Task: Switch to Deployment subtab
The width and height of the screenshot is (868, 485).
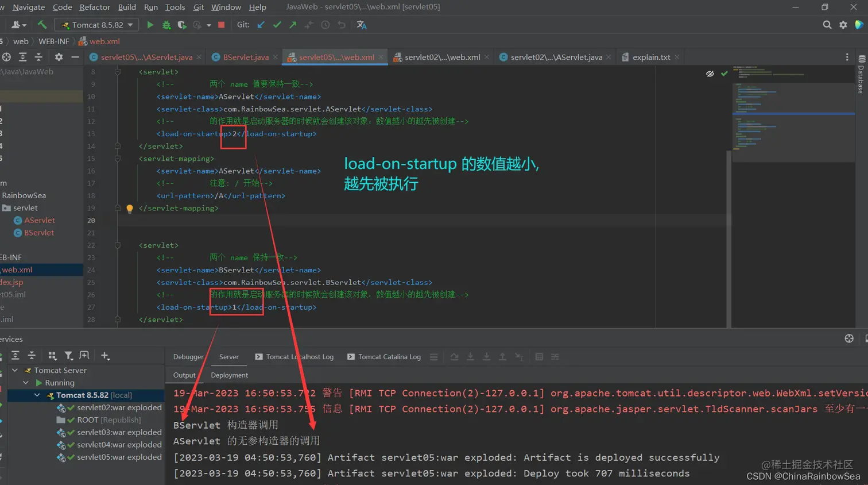Action: click(229, 375)
